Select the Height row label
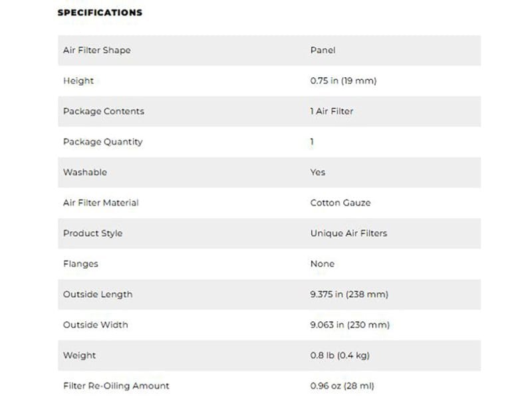Screen dimensions: 532x399 [x=78, y=81]
